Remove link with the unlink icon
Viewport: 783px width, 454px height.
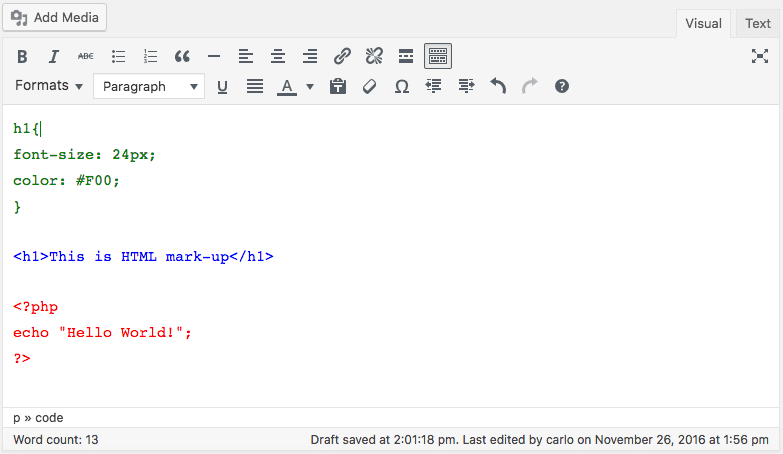click(x=374, y=56)
